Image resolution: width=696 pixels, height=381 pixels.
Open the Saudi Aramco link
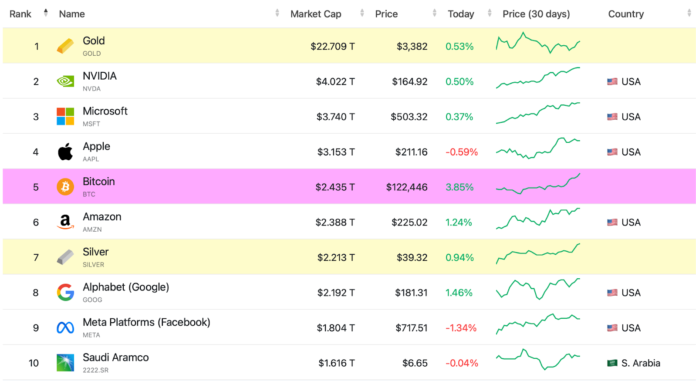point(115,357)
